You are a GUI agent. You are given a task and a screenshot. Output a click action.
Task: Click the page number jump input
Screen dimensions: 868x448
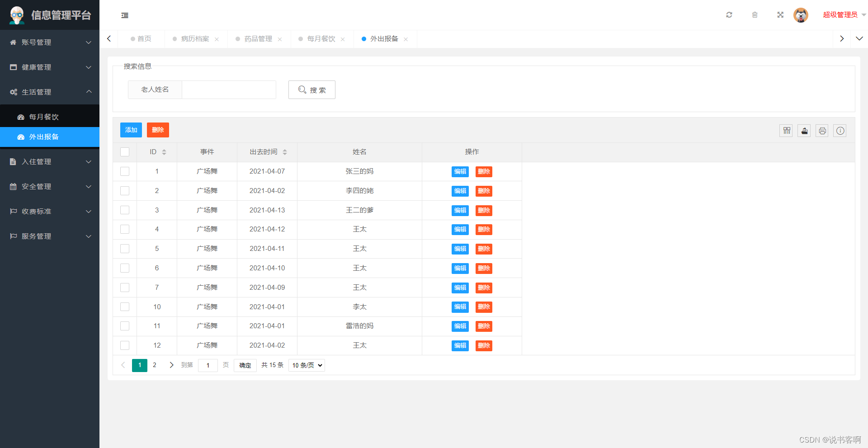tap(208, 365)
